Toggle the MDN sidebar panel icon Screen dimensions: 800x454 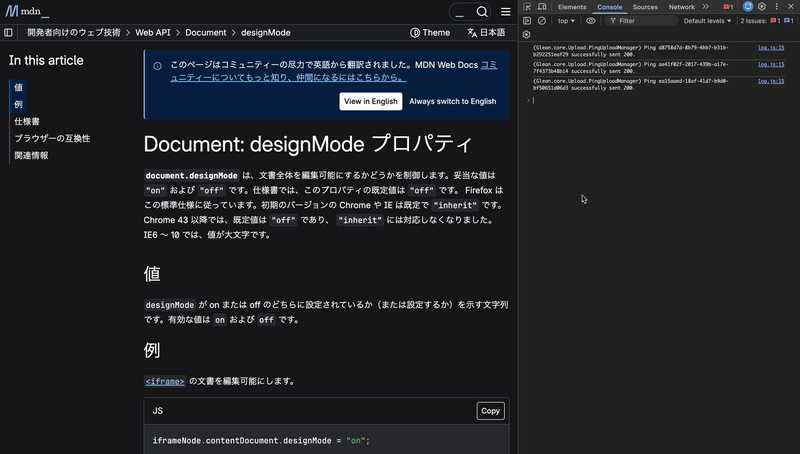pos(8,33)
